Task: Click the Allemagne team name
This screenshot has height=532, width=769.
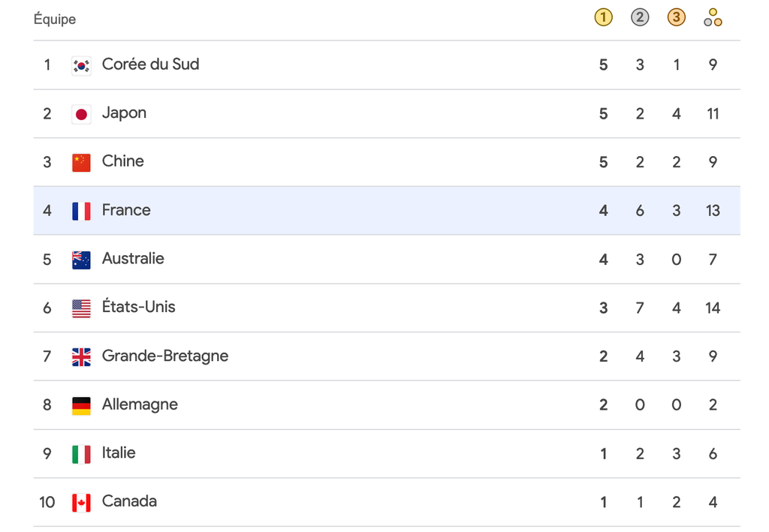Action: point(140,404)
